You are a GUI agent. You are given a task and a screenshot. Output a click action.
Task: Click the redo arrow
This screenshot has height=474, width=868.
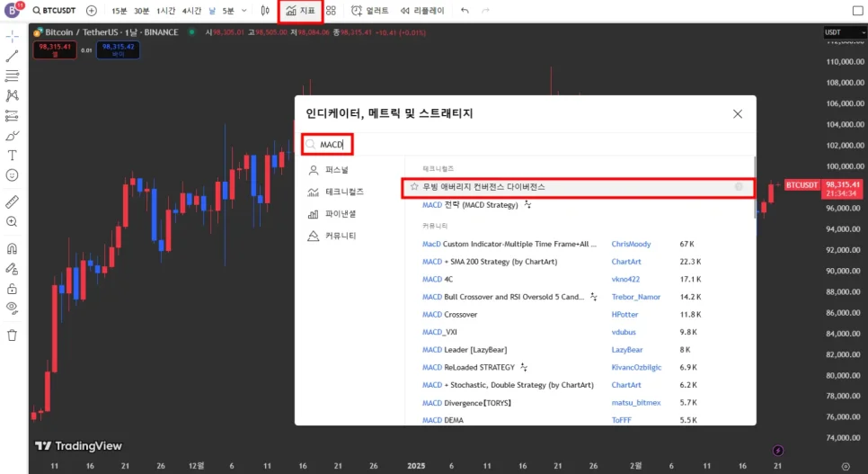[x=485, y=11]
